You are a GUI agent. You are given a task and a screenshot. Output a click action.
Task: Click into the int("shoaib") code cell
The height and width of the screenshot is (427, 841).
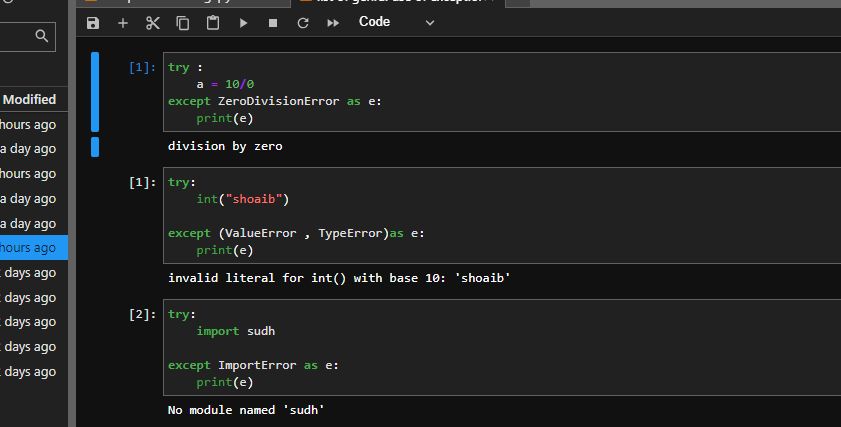[x=500, y=215]
